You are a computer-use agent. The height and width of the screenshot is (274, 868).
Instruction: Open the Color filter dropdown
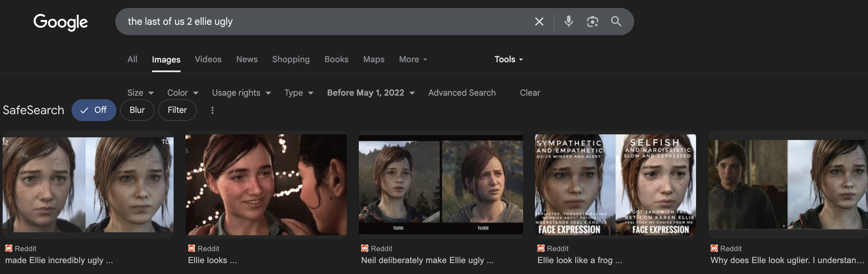[x=183, y=93]
